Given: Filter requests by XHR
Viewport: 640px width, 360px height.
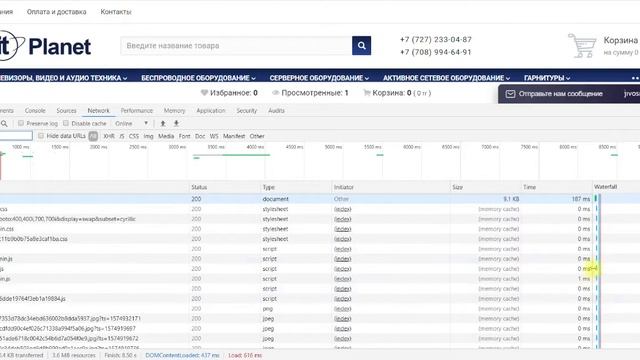Looking at the screenshot, I should point(109,136).
